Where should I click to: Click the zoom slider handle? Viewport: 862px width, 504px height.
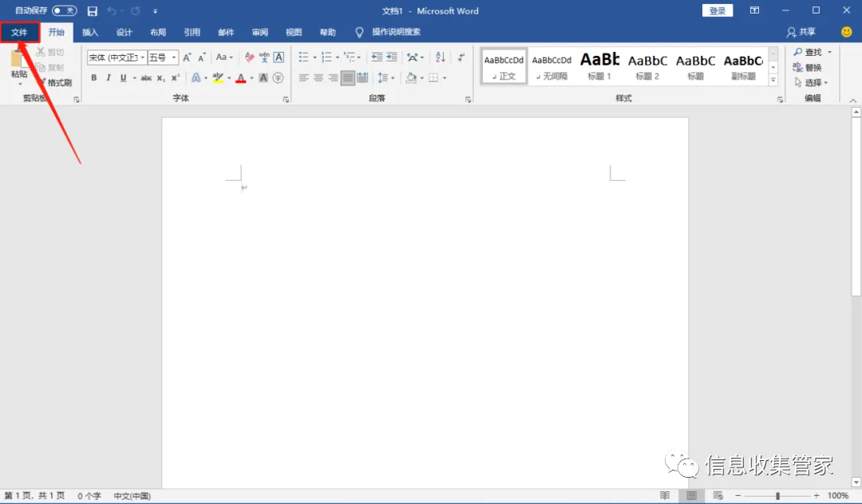[777, 496]
